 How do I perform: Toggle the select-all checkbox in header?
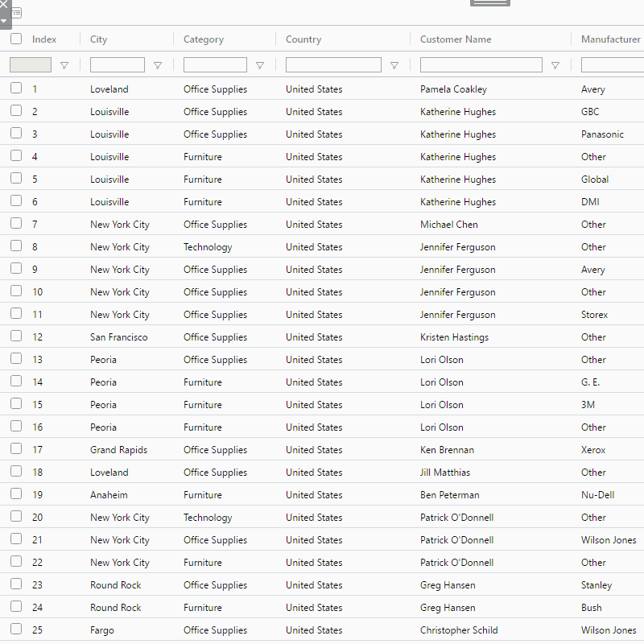[x=16, y=39]
